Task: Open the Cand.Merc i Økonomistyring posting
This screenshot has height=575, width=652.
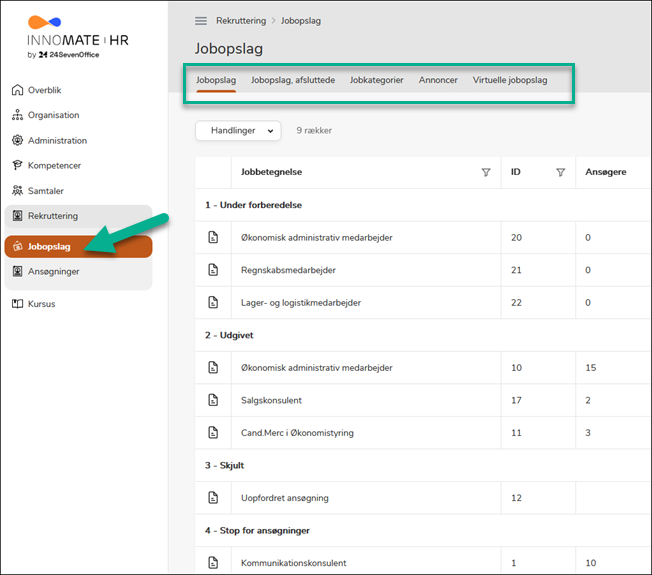Action: (297, 433)
